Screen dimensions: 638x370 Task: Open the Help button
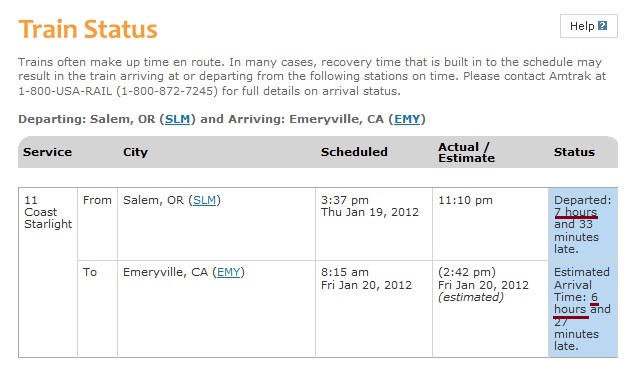pos(589,26)
